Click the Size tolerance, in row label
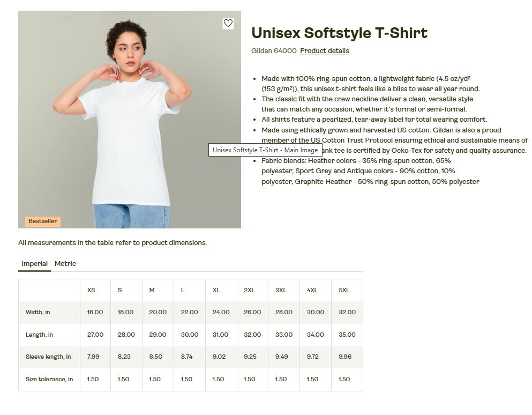This screenshot has height=415, width=532. pyautogui.click(x=49, y=379)
